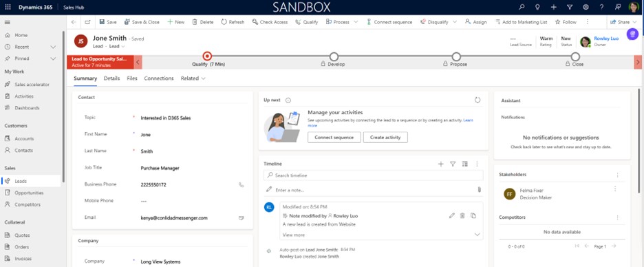Open the Share dropdown
Screen dimensions: 644x267
(623, 22)
